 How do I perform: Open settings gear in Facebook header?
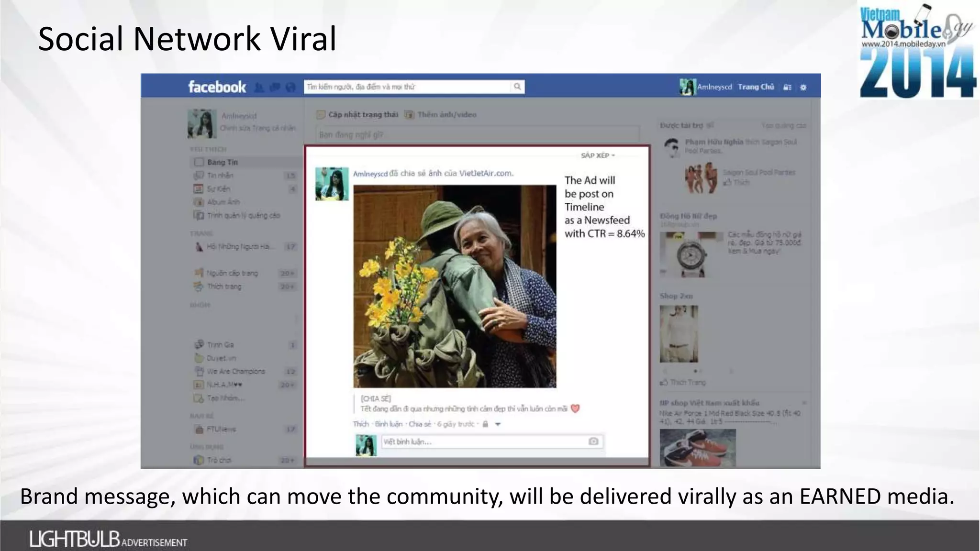click(803, 88)
